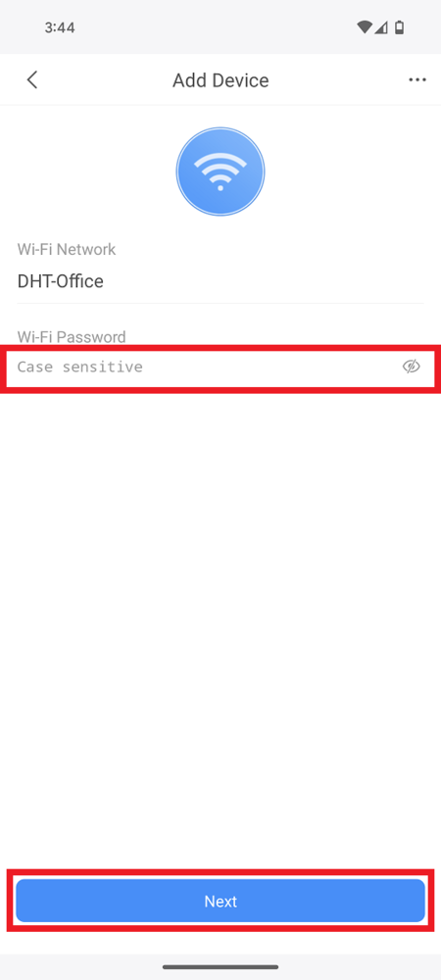Image resolution: width=441 pixels, height=980 pixels.
Task: Toggle password visibility with the eye icon
Action: (x=411, y=367)
